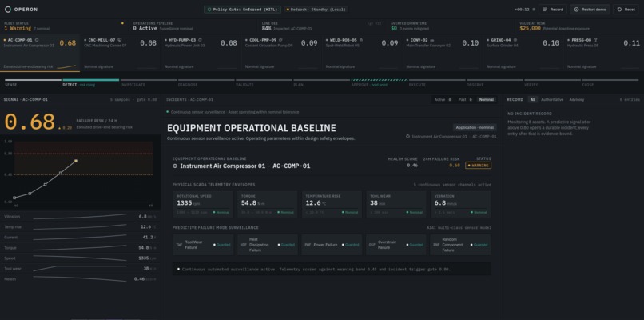Viewport: 644px width, 320px height.
Task: Click the Reset arrow icon
Action: tap(619, 10)
